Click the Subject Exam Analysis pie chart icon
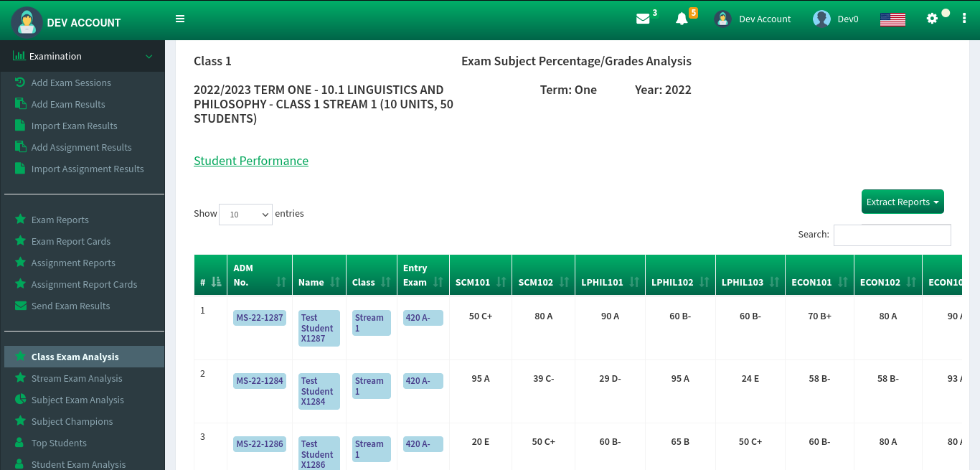This screenshot has width=980, height=470. [20, 400]
